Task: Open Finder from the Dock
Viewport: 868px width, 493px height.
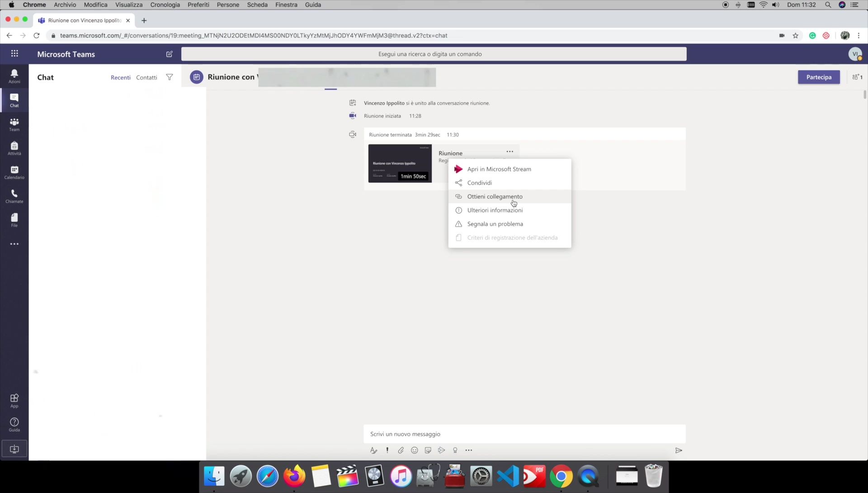Action: tap(214, 476)
